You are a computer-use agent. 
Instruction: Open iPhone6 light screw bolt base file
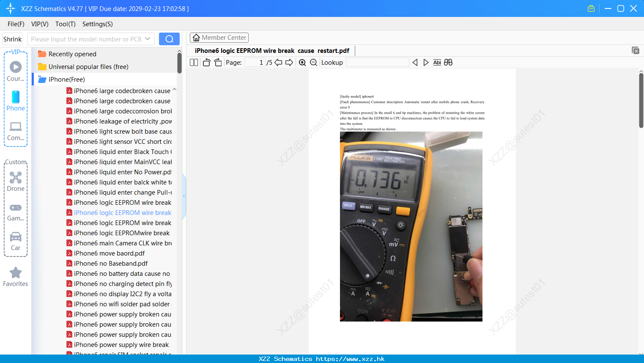coord(119,132)
